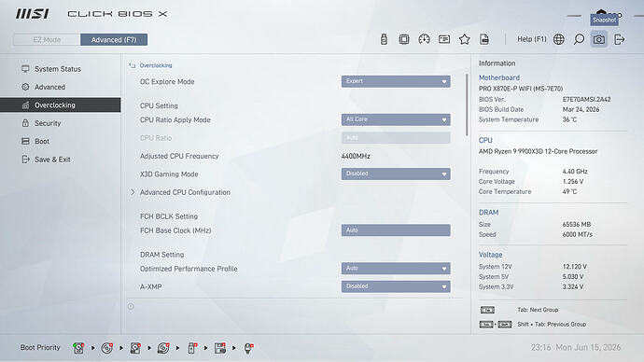Click the AMD Ryzen 9 9900X3D processor name
This screenshot has height=362, width=644.
538,151
